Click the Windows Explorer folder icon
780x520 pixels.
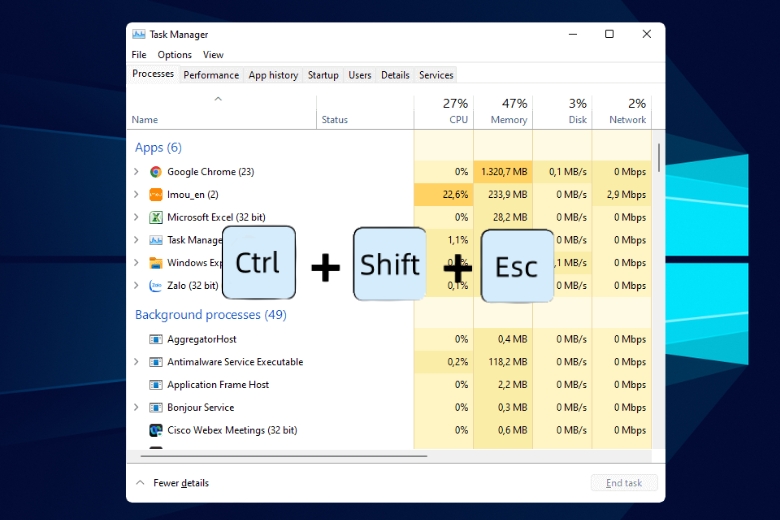(156, 263)
